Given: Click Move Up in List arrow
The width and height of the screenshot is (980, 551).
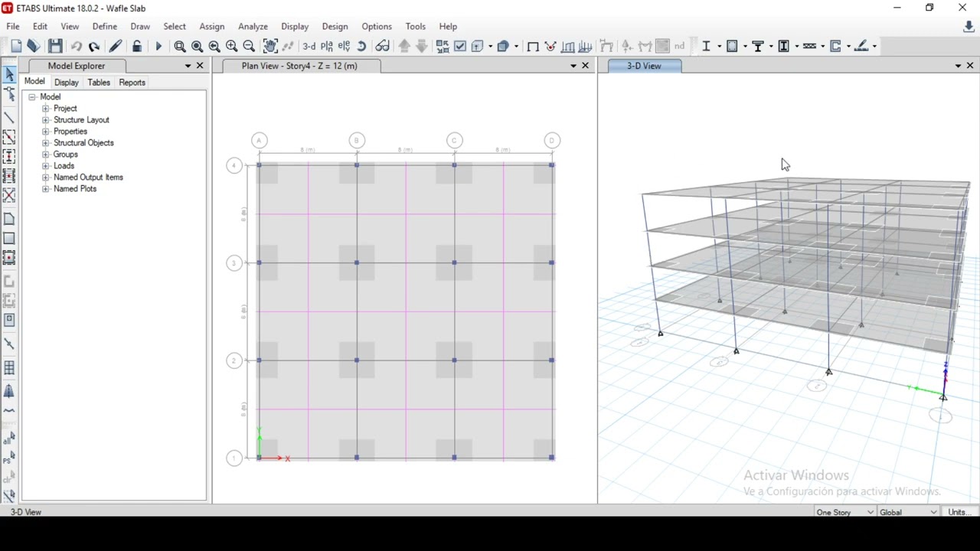Looking at the screenshot, I should point(404,46).
